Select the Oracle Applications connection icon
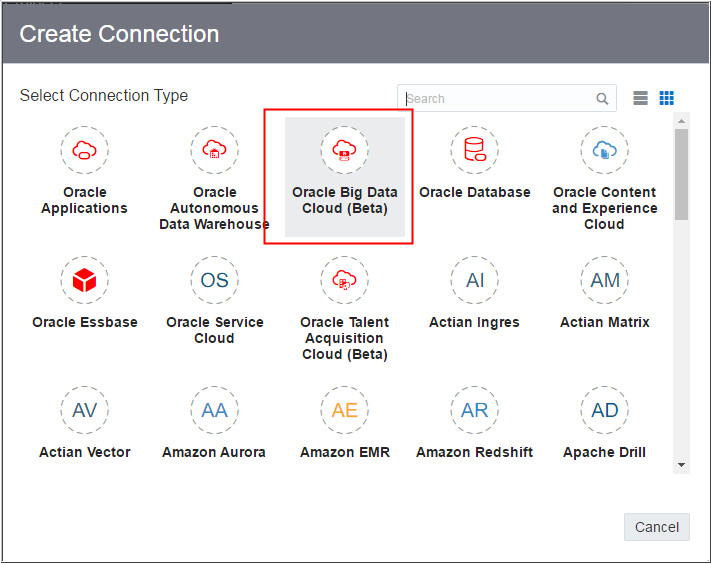The height and width of the screenshot is (563, 711). (85, 151)
